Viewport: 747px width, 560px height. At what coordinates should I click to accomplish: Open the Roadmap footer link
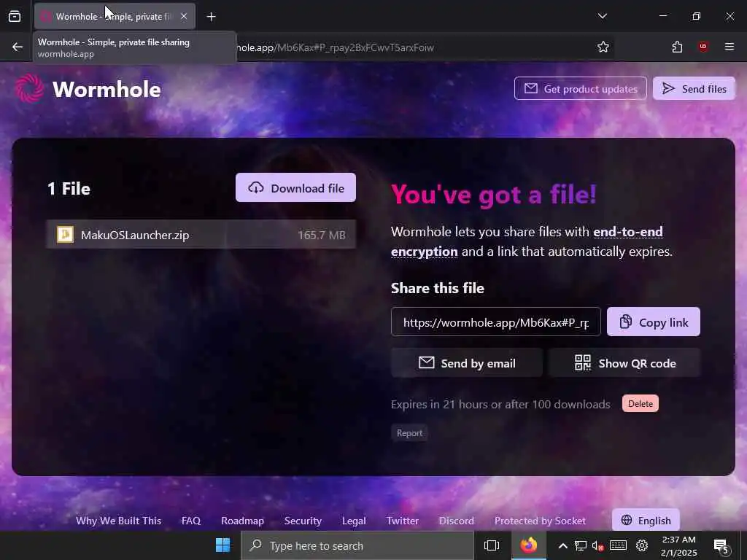click(x=242, y=521)
